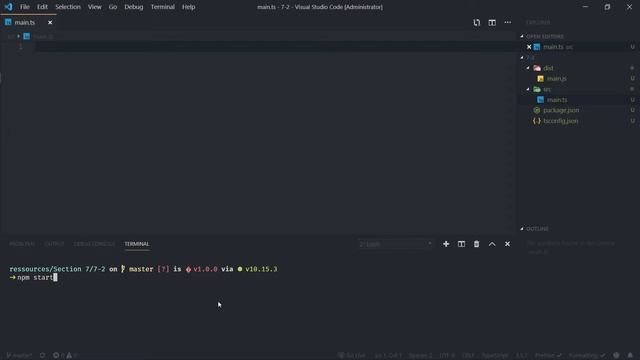Open the Edit menu

42,7
